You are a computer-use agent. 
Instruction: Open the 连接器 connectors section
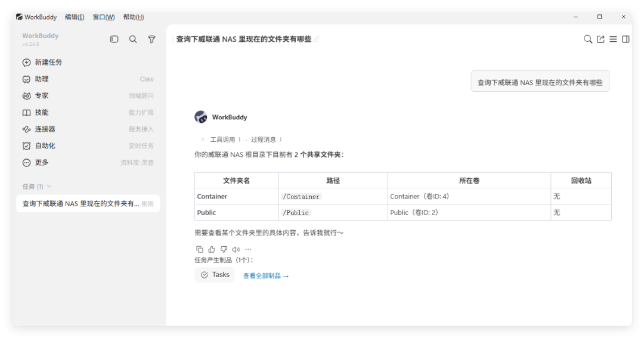(88, 129)
